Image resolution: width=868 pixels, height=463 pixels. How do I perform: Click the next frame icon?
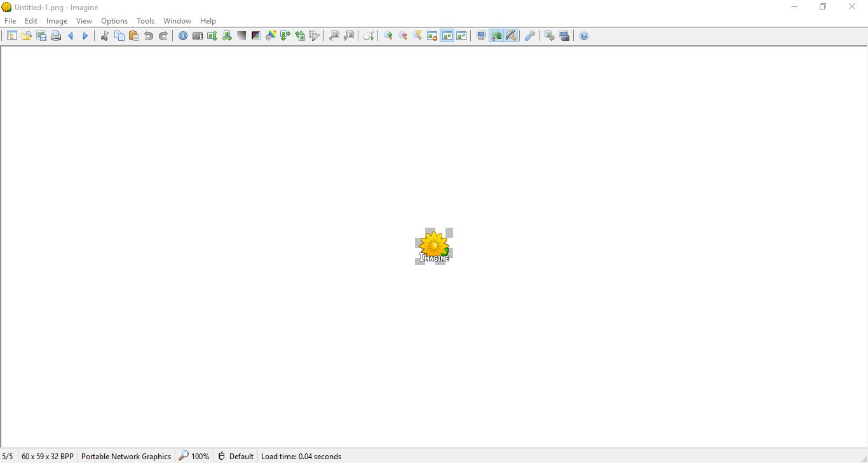coord(349,36)
